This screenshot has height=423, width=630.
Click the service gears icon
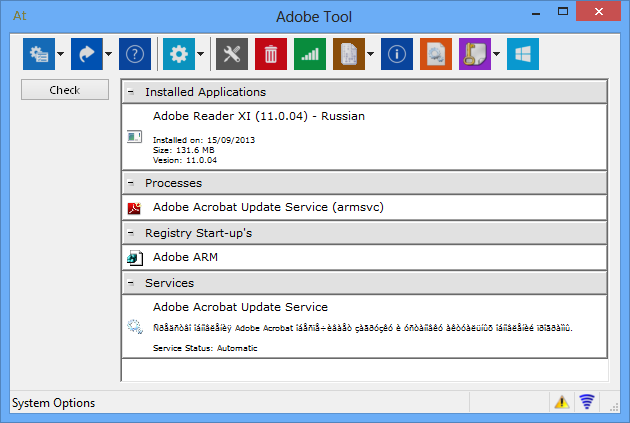[135, 327]
